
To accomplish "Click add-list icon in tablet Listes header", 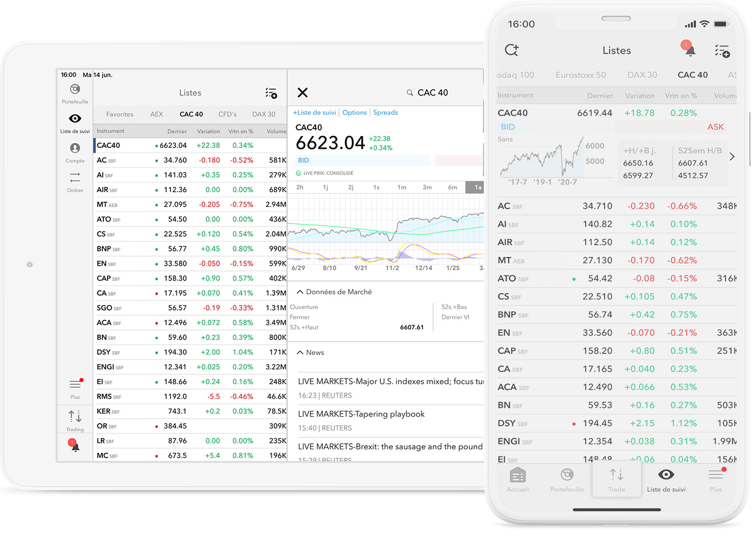I will click(x=271, y=93).
